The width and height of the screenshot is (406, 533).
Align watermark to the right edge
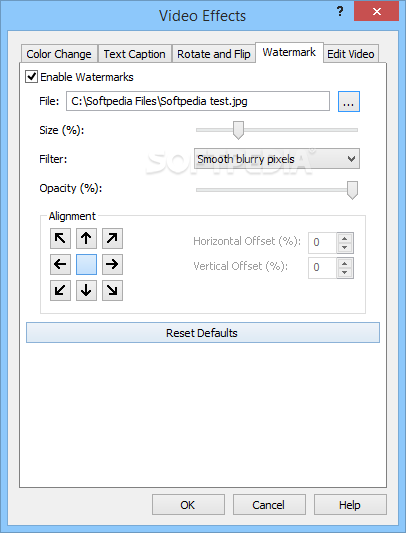[112, 264]
